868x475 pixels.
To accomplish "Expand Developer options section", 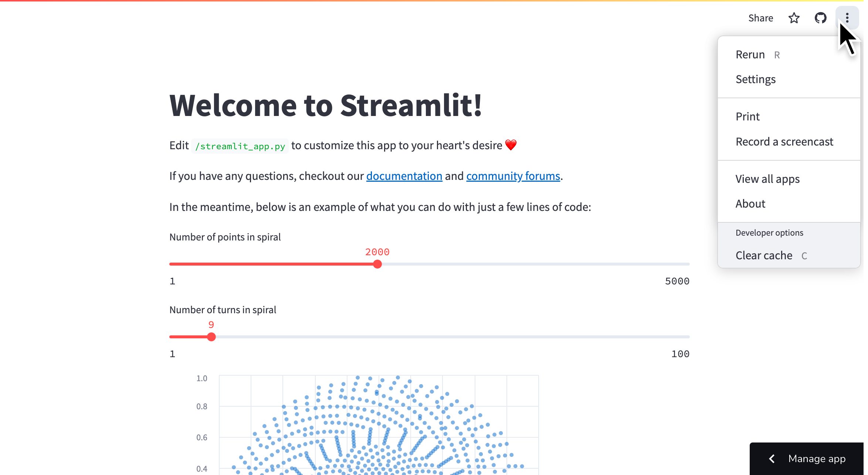I will coord(769,232).
